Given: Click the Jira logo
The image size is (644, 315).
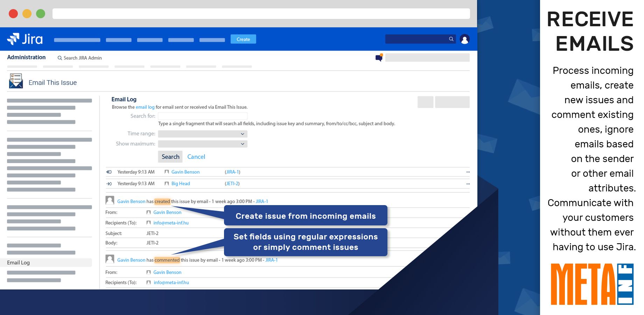Looking at the screenshot, I should 25,39.
